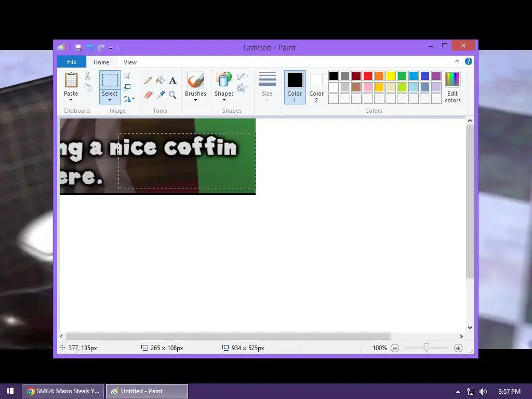The image size is (532, 399).
Task: Click the Size line thickness icon
Action: (268, 79)
